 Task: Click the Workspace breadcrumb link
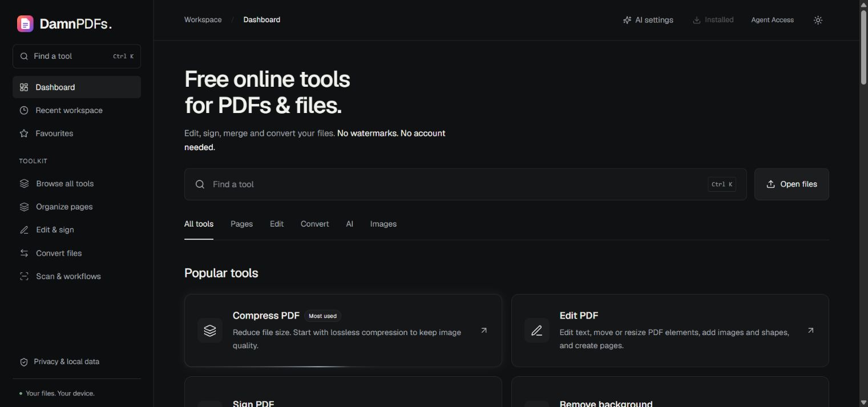203,19
